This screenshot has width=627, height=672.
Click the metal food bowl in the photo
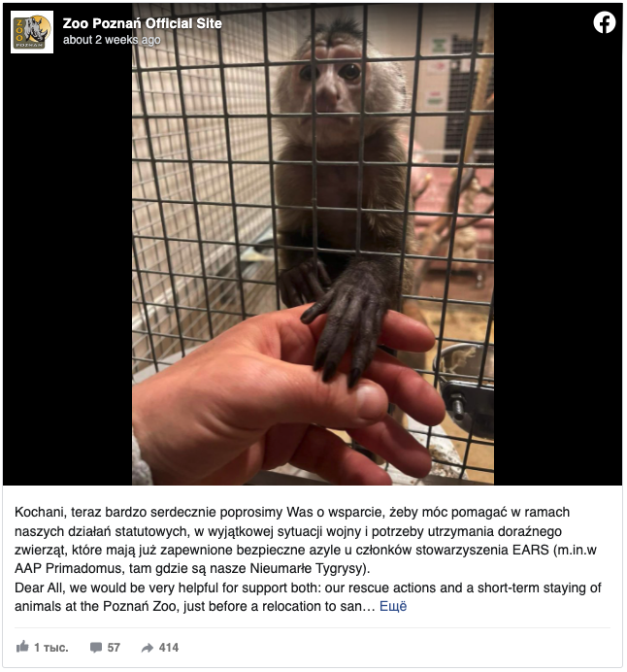(465, 387)
